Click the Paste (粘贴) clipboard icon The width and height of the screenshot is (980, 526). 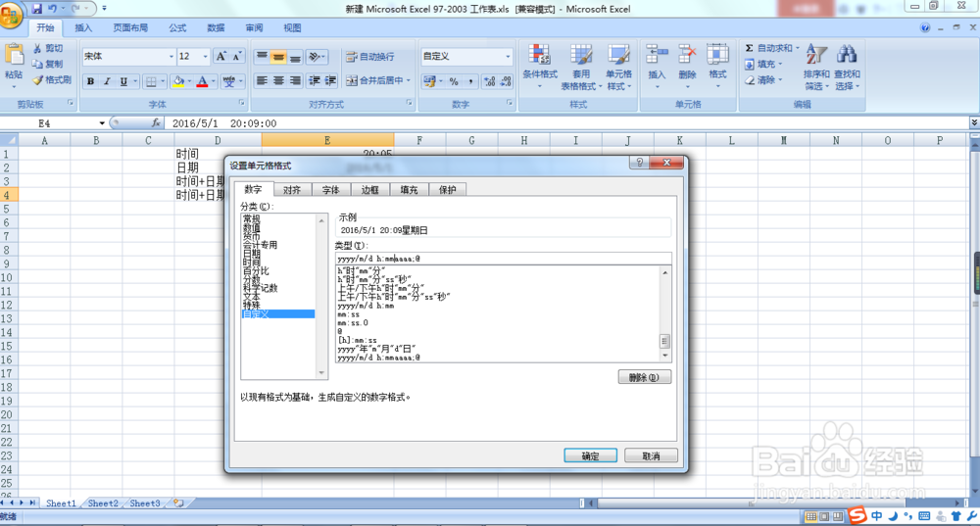pyautogui.click(x=14, y=56)
